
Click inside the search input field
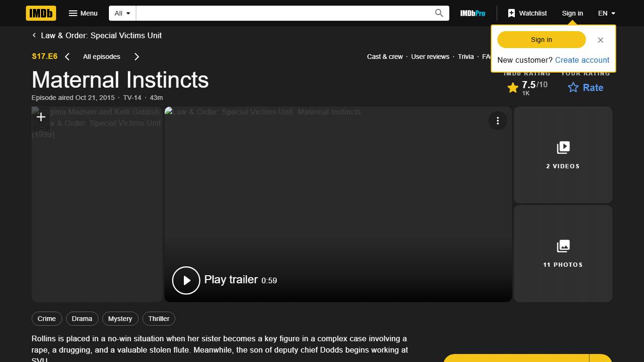[x=283, y=13]
